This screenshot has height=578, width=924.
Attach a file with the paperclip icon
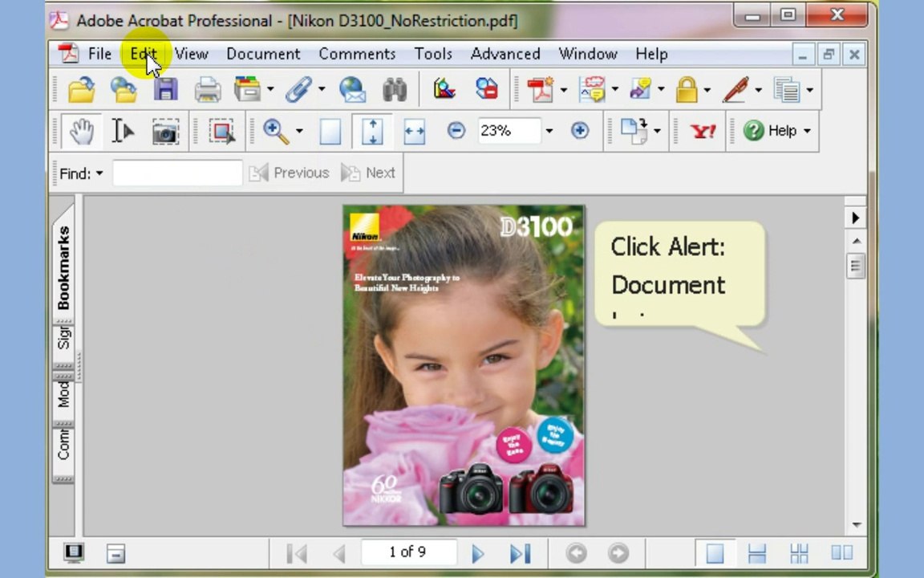298,90
